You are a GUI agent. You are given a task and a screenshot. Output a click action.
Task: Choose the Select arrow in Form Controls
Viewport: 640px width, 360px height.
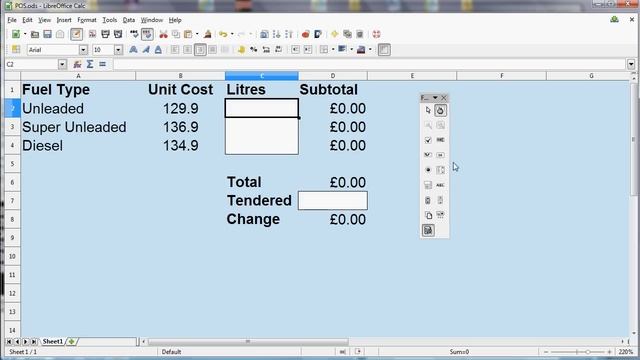pos(428,110)
